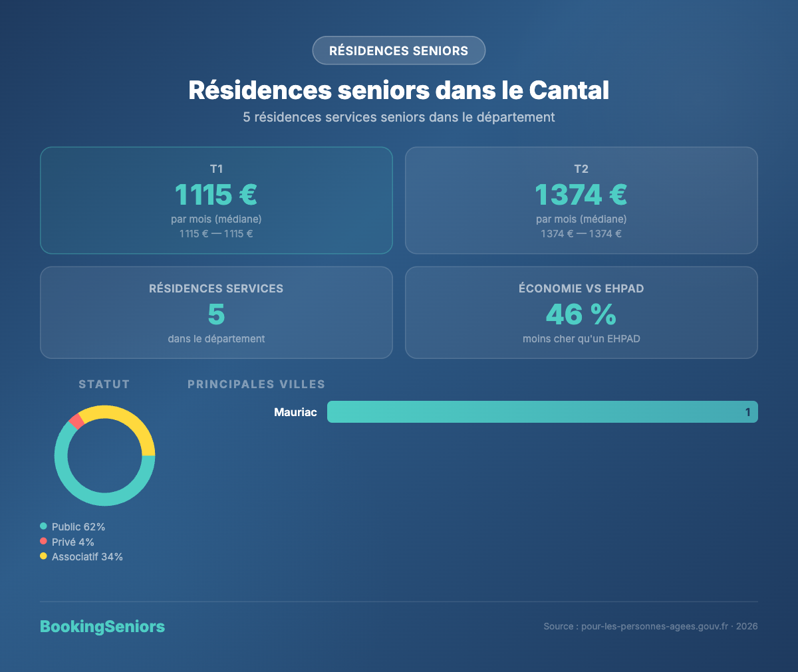Select the PRINCIPALES VILLES section heading
Screen dimensions: 798x672
click(x=256, y=384)
